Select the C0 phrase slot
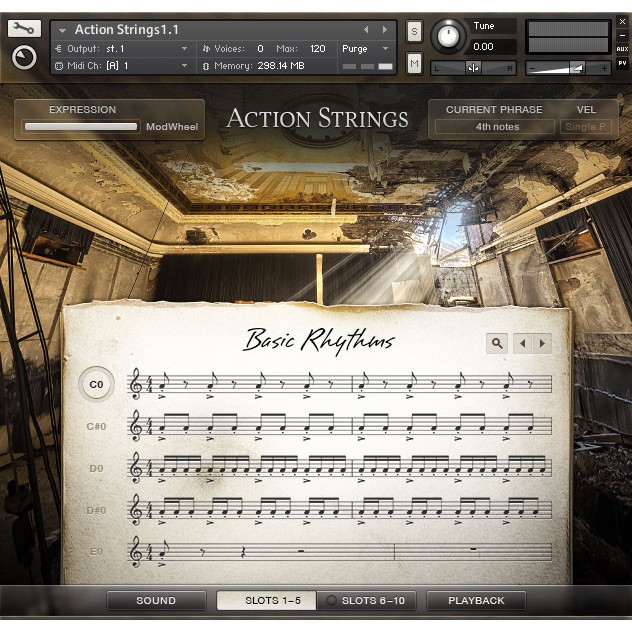Image resolution: width=632 pixels, height=632 pixels. [x=96, y=385]
